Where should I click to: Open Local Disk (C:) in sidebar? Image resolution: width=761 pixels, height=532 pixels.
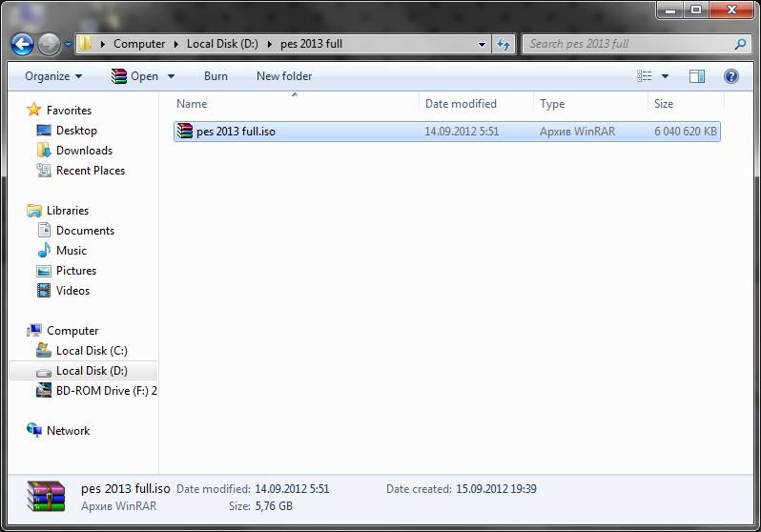(x=92, y=351)
